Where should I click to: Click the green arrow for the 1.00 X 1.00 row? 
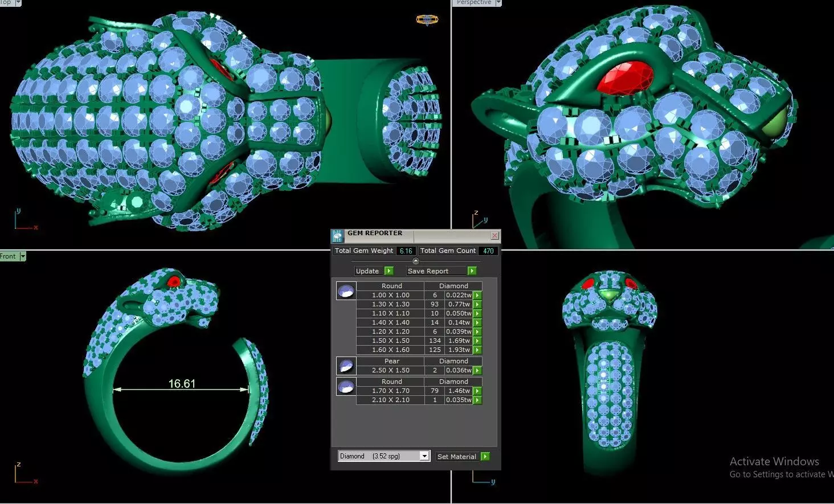(477, 295)
